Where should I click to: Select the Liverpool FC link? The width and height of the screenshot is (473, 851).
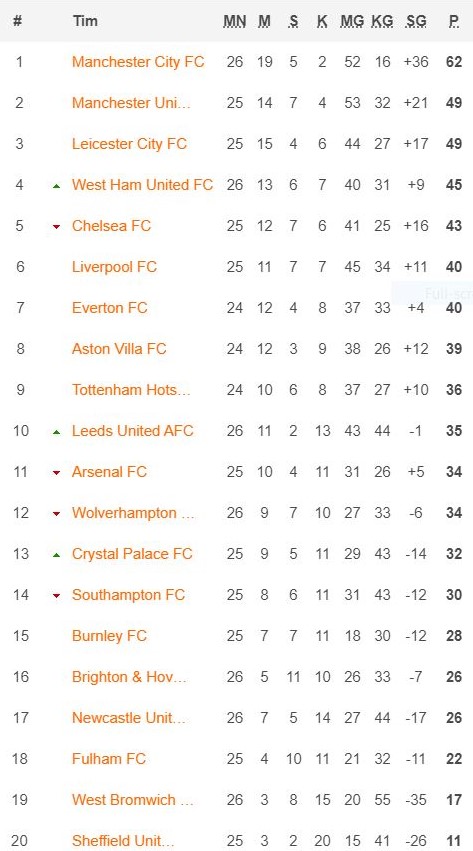coord(114,267)
